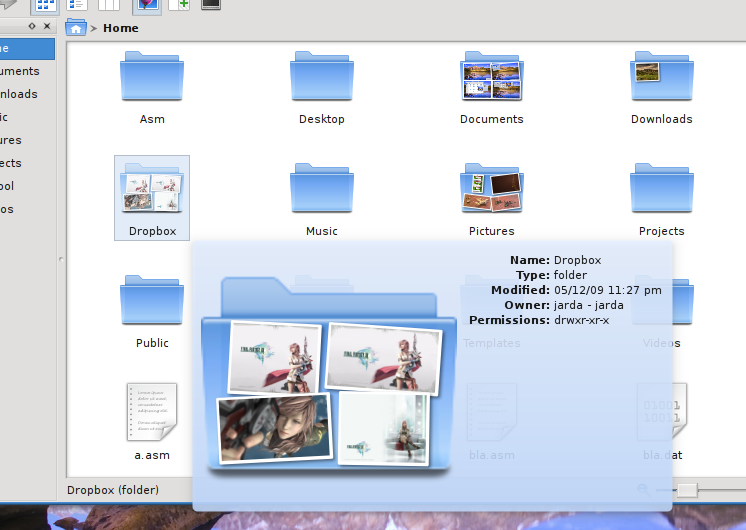
Task: Click the Home breadcrumb label
Action: coord(121,28)
